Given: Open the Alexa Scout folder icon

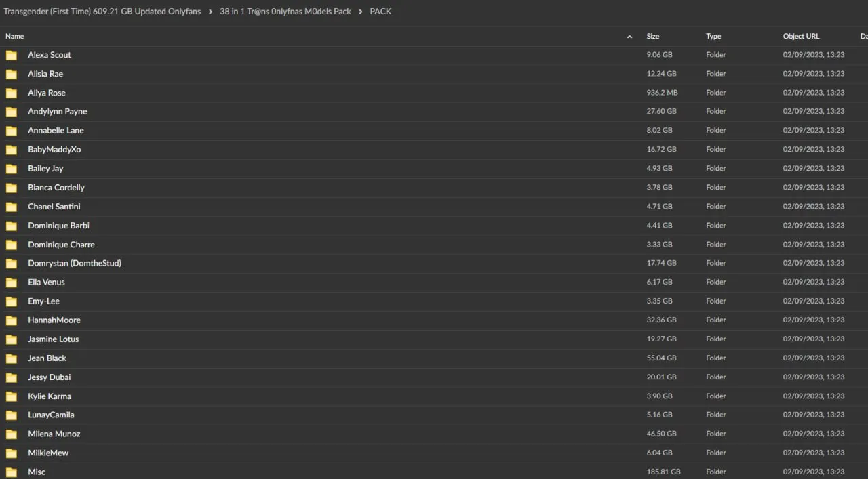Looking at the screenshot, I should click(11, 55).
